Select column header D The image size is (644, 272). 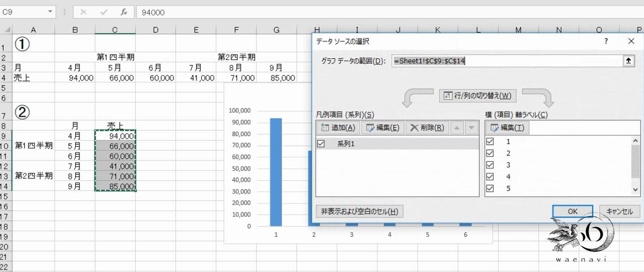pos(155,30)
